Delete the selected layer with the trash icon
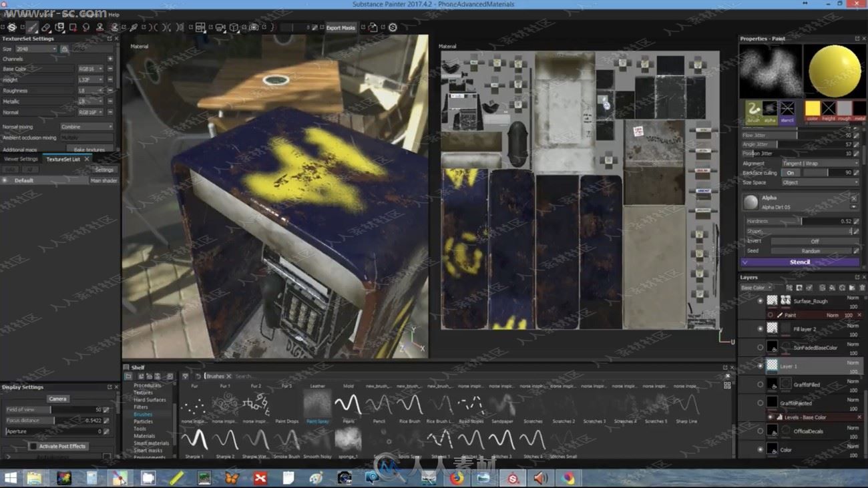868x488 pixels. pos(862,288)
